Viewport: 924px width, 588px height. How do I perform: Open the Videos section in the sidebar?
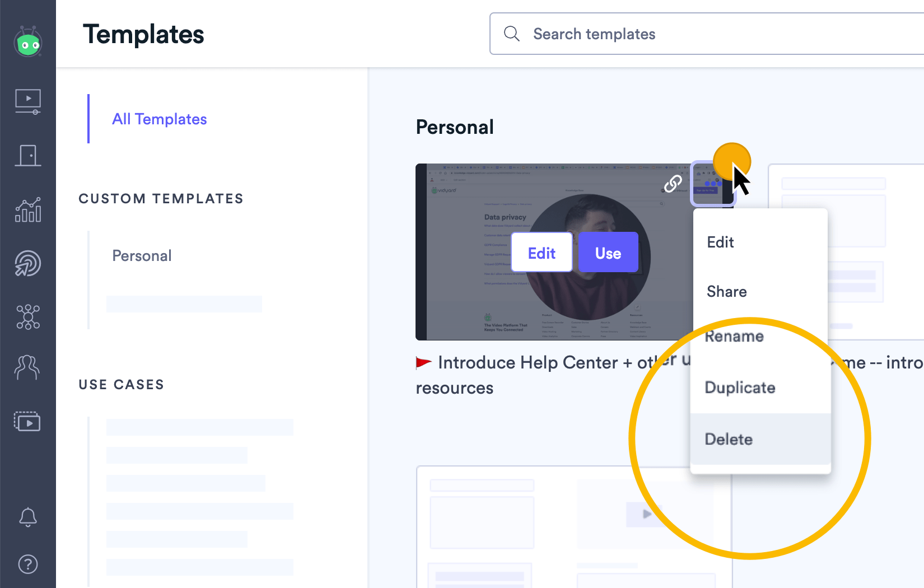pyautogui.click(x=28, y=101)
